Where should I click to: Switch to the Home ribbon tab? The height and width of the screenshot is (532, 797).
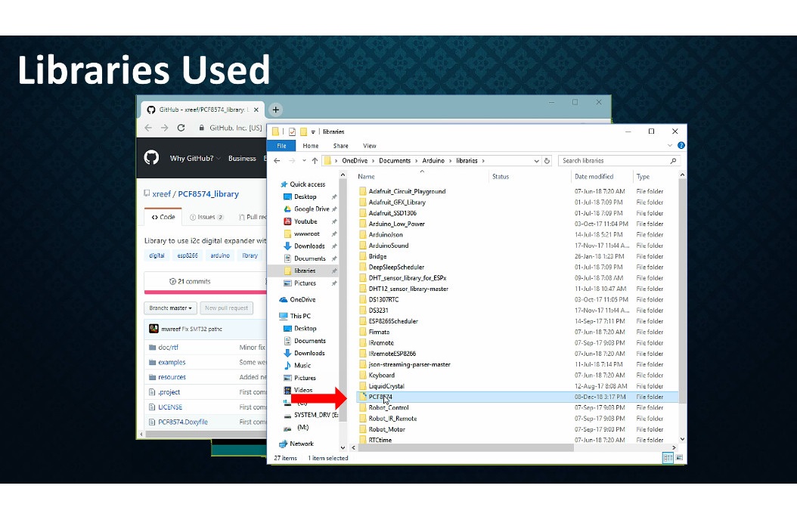(311, 146)
